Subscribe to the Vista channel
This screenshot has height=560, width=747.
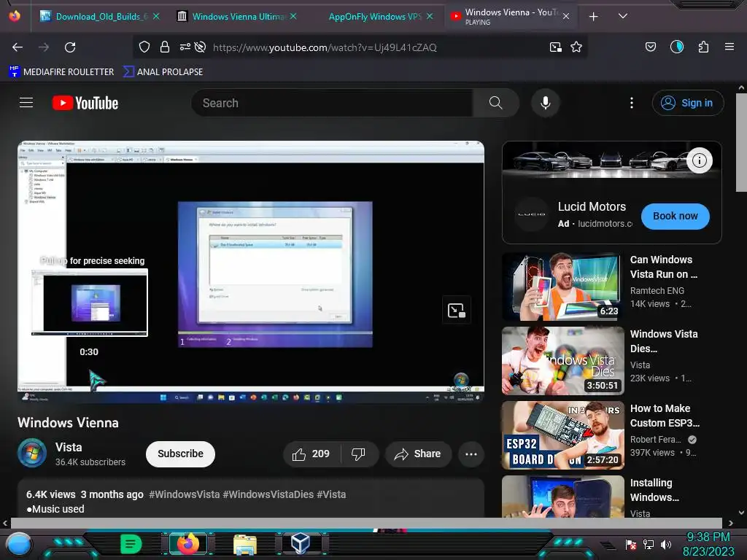tap(180, 454)
